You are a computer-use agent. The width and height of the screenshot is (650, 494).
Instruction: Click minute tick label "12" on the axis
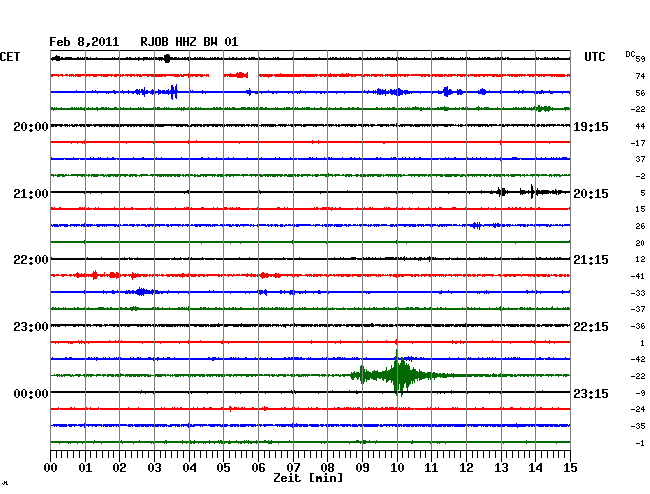[x=466, y=467]
